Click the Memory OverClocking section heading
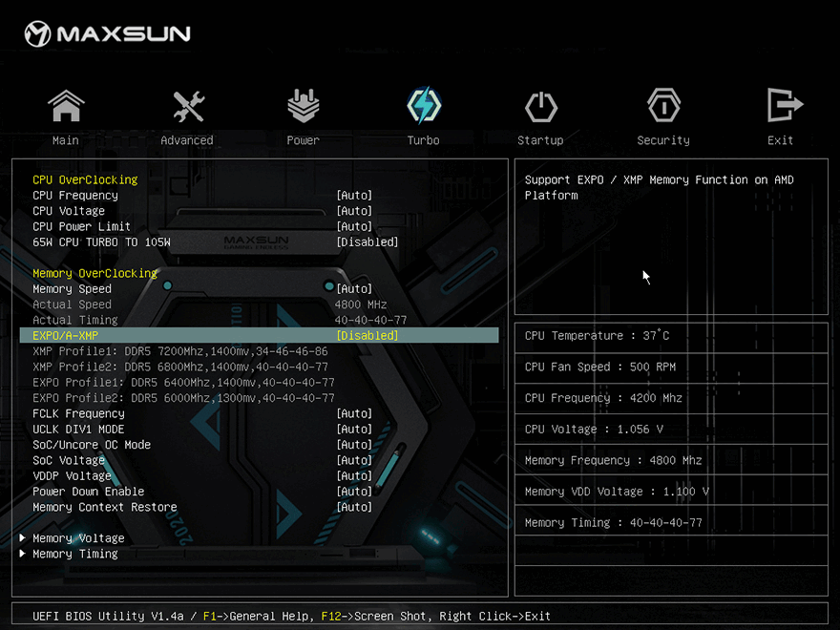 pyautogui.click(x=94, y=273)
